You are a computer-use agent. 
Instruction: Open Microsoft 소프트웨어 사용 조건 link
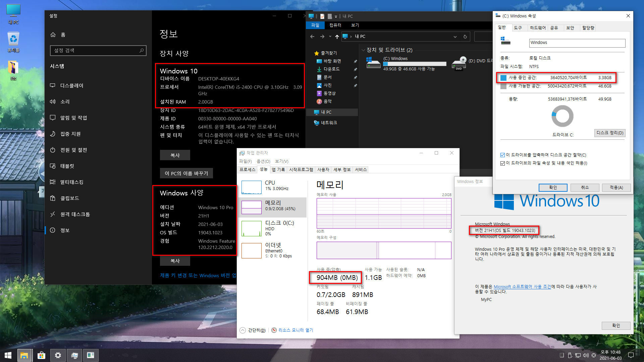[522, 287]
